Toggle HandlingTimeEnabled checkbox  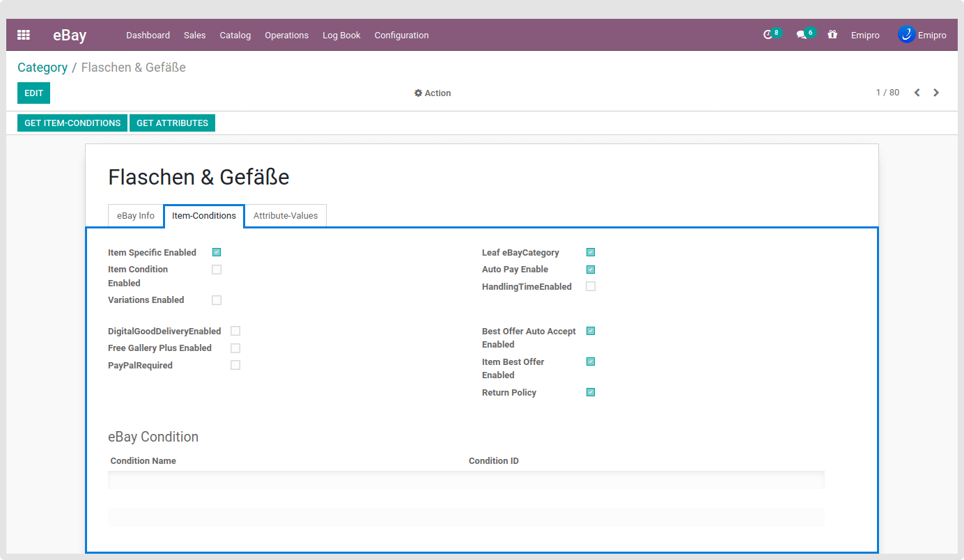pyautogui.click(x=591, y=286)
